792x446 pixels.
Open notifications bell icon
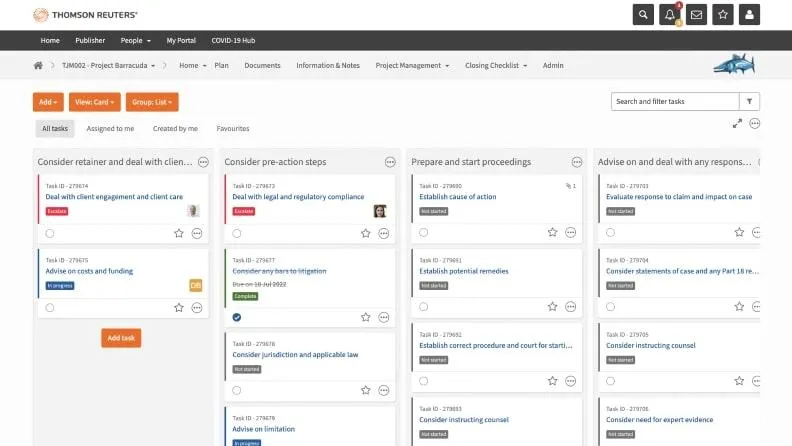[670, 15]
